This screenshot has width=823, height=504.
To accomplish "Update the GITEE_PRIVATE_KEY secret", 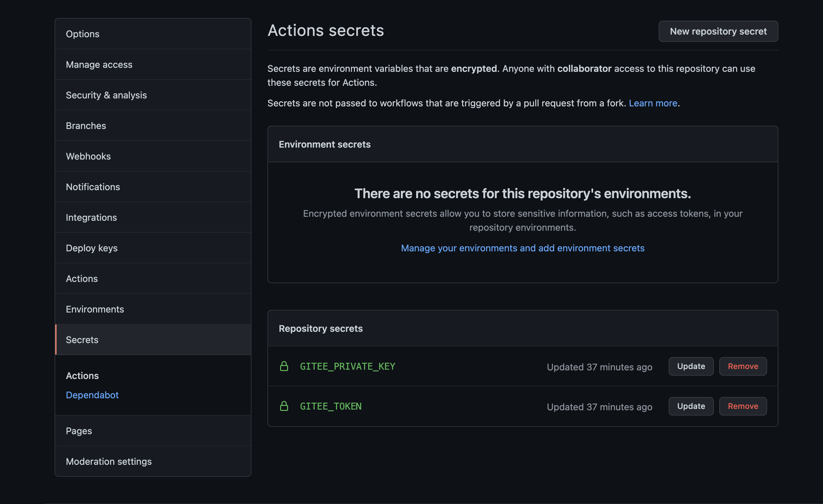I will 691,366.
